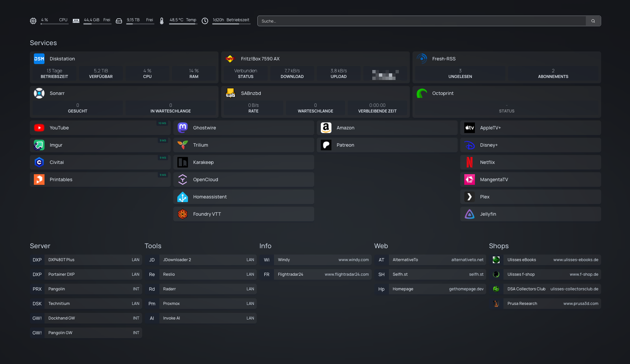Click the Octoprint icon
The width and height of the screenshot is (630, 364).
point(422,93)
